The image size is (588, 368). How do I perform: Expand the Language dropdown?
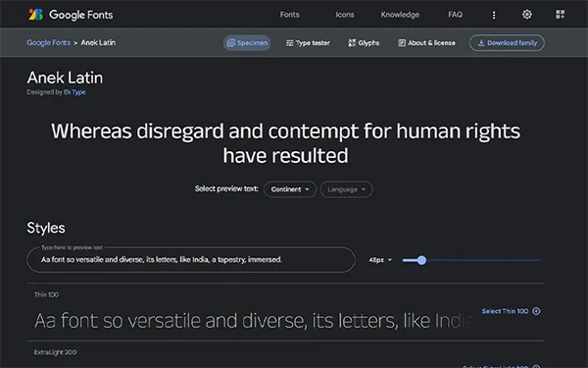tap(346, 189)
